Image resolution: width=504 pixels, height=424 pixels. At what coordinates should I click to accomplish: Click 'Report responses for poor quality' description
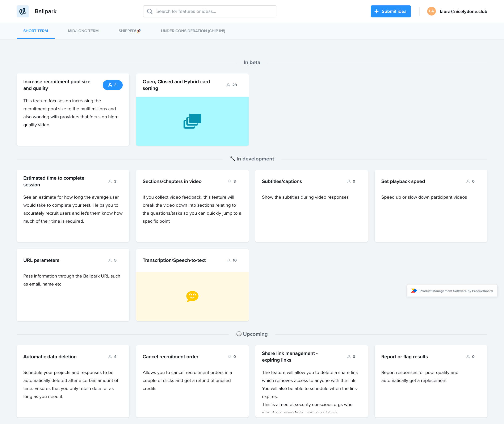click(x=420, y=376)
